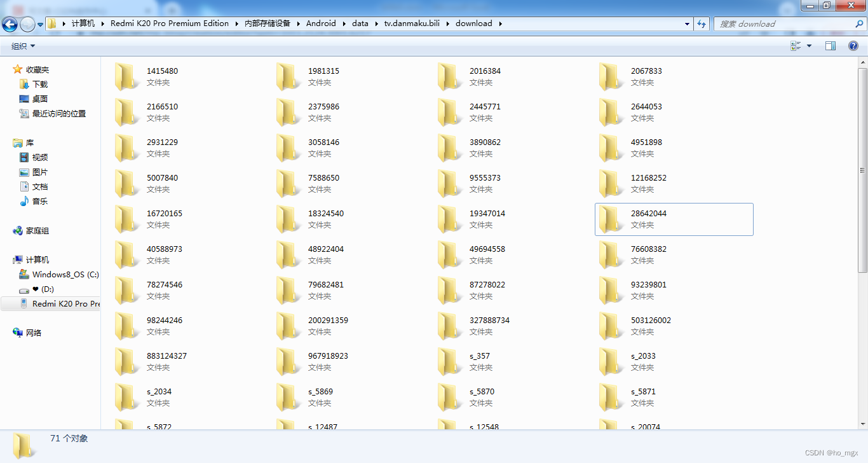Screen dimensions: 868x463
Task: Click the scrollbar down arrow
Action: point(862,424)
